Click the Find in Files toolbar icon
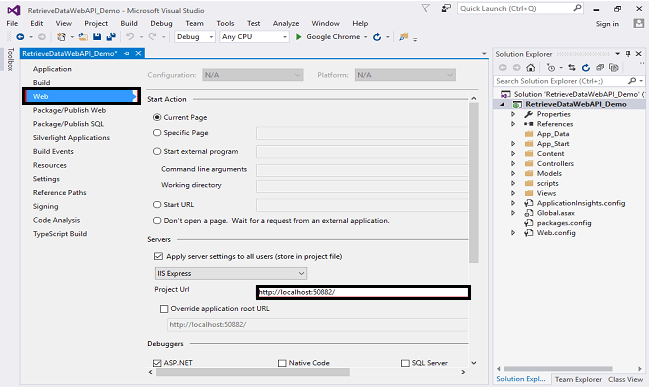 click(403, 37)
